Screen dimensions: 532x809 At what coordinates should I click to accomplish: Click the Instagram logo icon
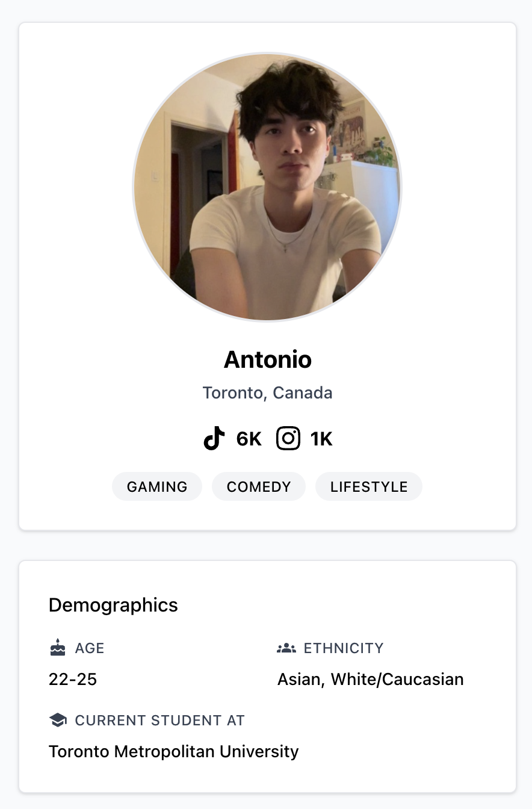click(288, 439)
